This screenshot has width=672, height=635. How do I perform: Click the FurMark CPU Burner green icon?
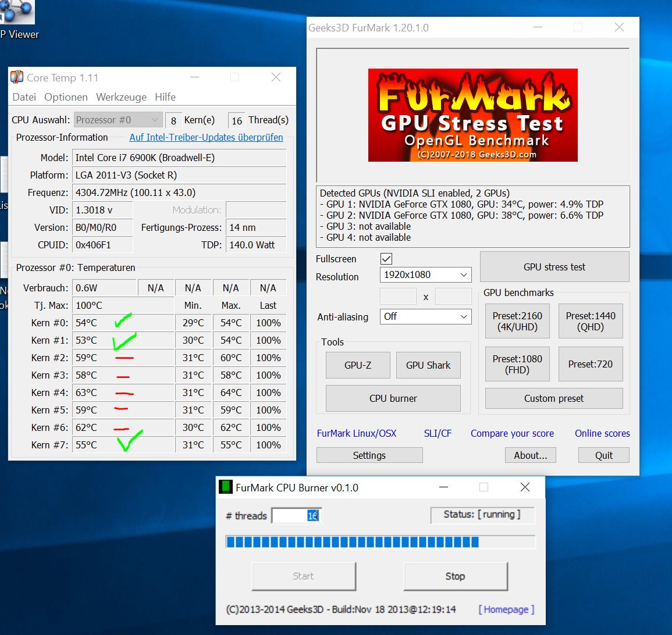[226, 487]
